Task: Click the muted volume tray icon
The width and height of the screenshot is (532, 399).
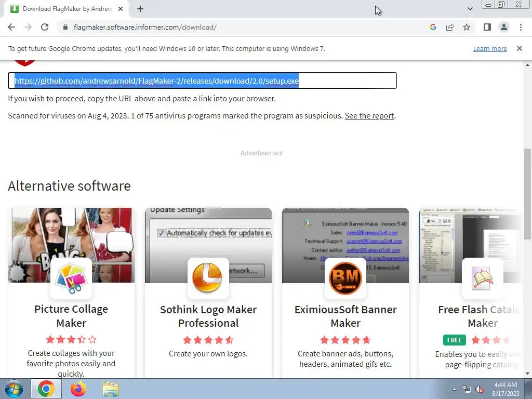Action: coord(480,390)
